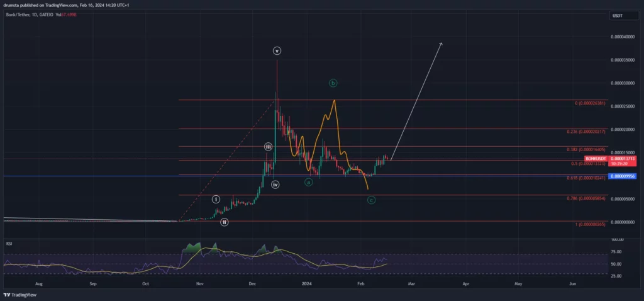This screenshot has width=644, height=301.
Task: Click the green circled a wave label
Action: coord(308,182)
